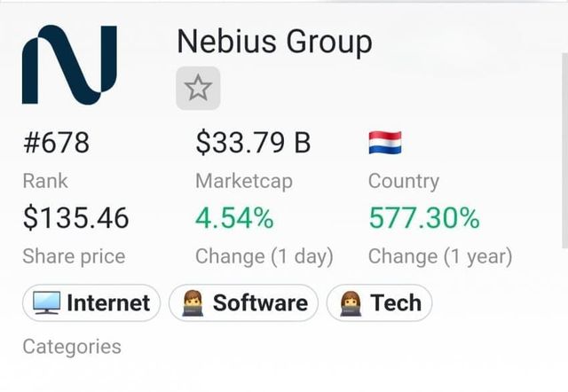Click the Marketcap label
This screenshot has width=568, height=392.
[243, 181]
